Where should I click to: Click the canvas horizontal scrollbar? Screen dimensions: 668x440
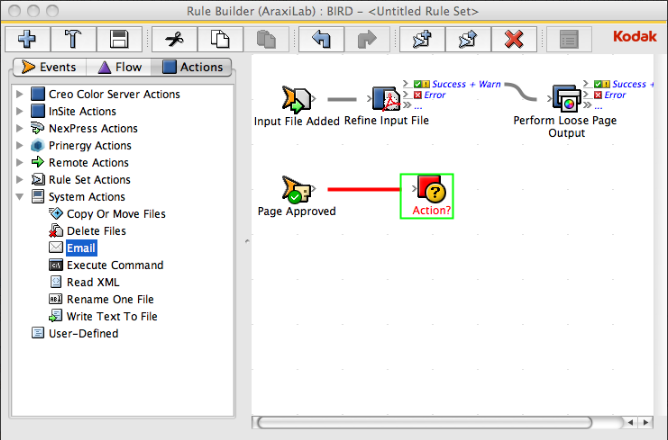pos(420,422)
